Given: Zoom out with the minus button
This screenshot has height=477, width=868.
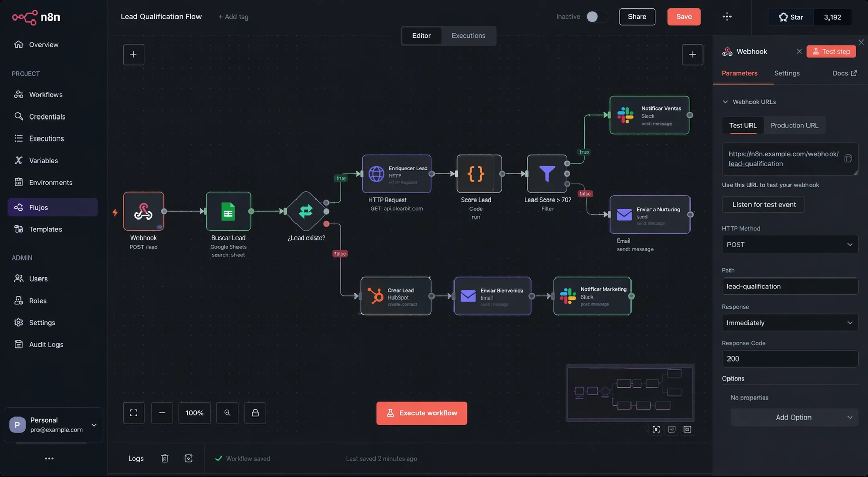Looking at the screenshot, I should (162, 413).
